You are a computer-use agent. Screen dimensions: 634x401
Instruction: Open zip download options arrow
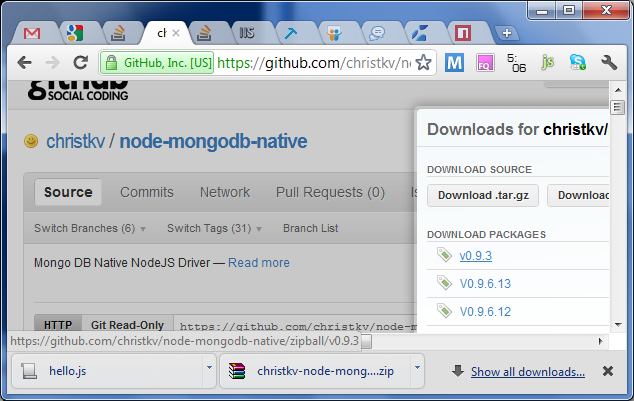point(417,368)
